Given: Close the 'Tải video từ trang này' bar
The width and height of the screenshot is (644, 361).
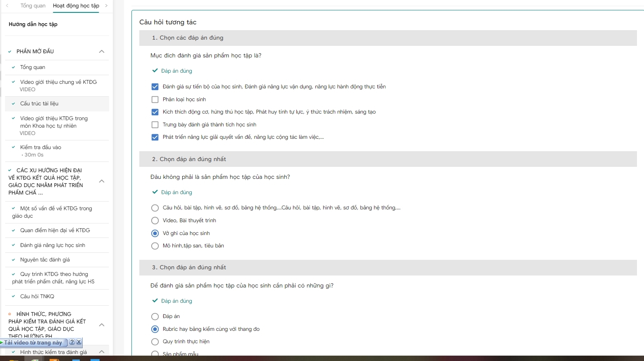Looking at the screenshot, I should (79, 342).
